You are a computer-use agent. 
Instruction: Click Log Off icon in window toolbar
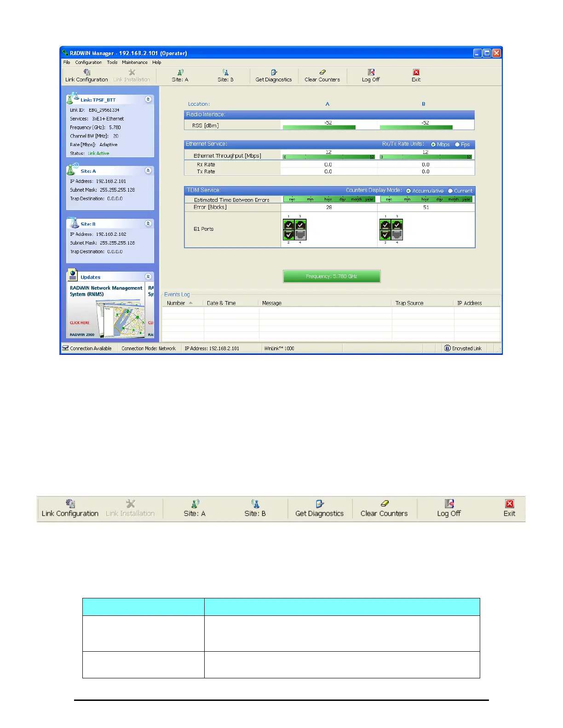371,72
